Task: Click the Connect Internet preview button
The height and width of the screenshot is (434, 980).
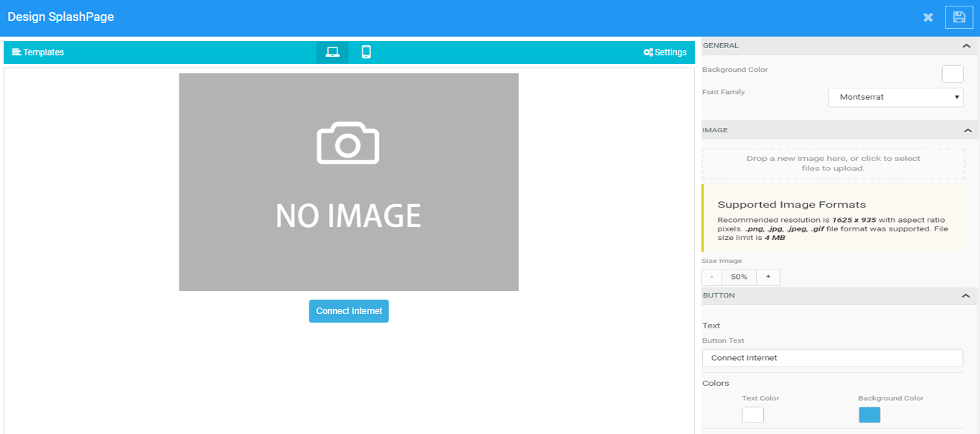Action: click(349, 311)
